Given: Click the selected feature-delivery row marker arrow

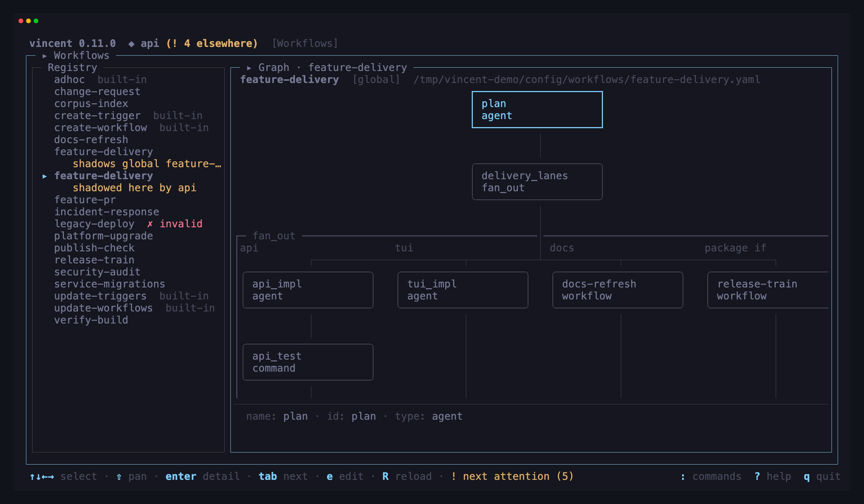Looking at the screenshot, I should [45, 176].
